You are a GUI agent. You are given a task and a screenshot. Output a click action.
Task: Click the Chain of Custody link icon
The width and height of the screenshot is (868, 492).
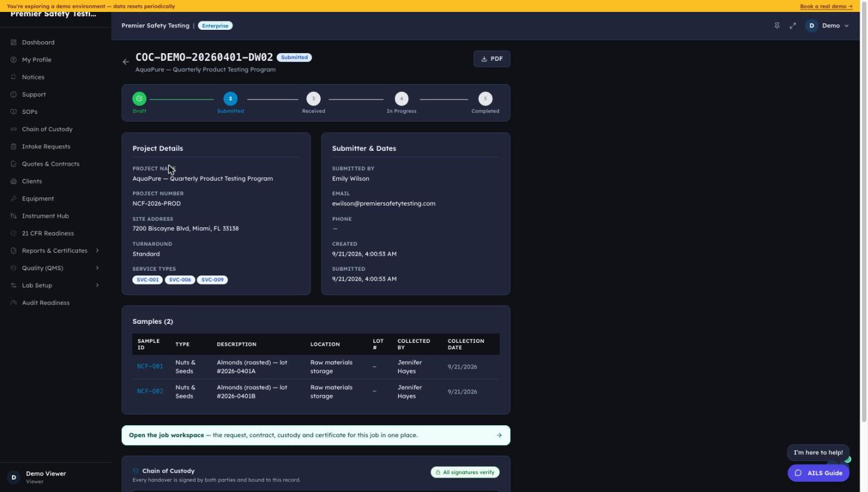(14, 129)
